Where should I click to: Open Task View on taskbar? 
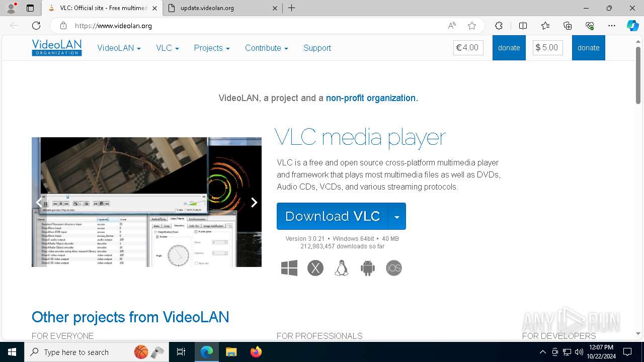(x=181, y=352)
